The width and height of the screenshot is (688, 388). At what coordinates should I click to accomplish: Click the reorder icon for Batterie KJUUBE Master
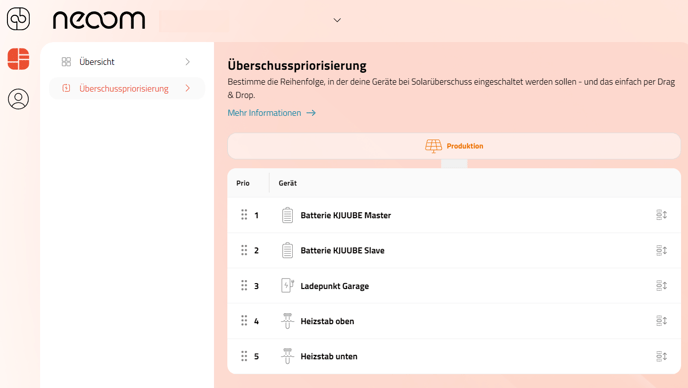pyautogui.click(x=662, y=215)
